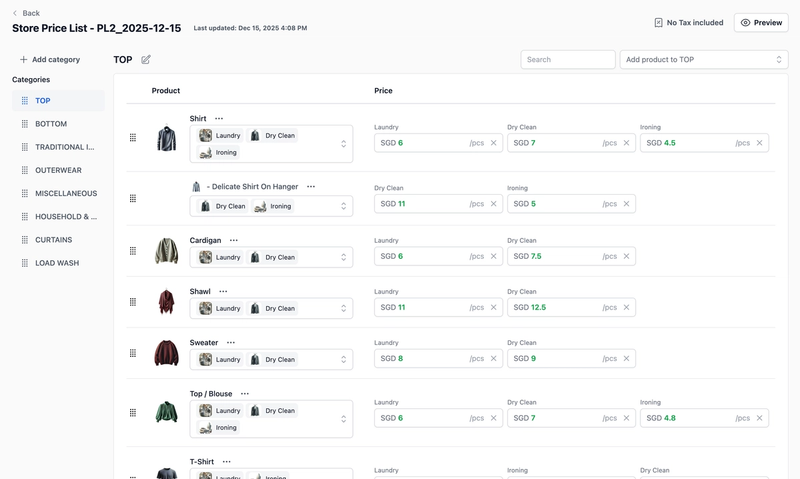Click the Top / Blouse row drag handle
The width and height of the screenshot is (800, 479).
tap(133, 413)
